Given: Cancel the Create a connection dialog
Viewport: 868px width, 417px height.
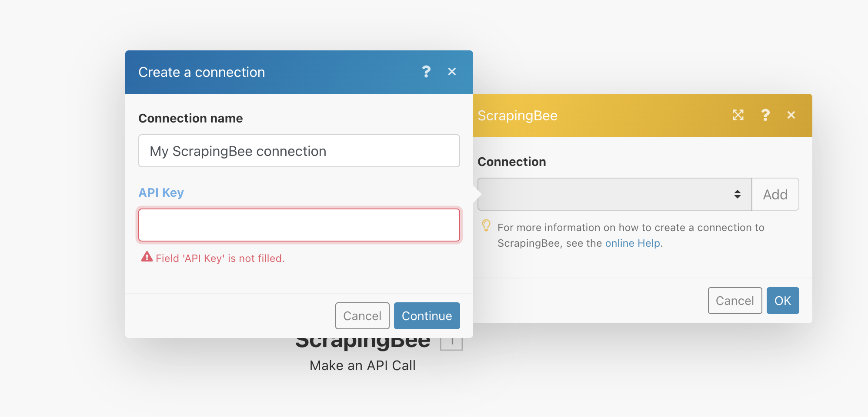Looking at the screenshot, I should point(362,316).
